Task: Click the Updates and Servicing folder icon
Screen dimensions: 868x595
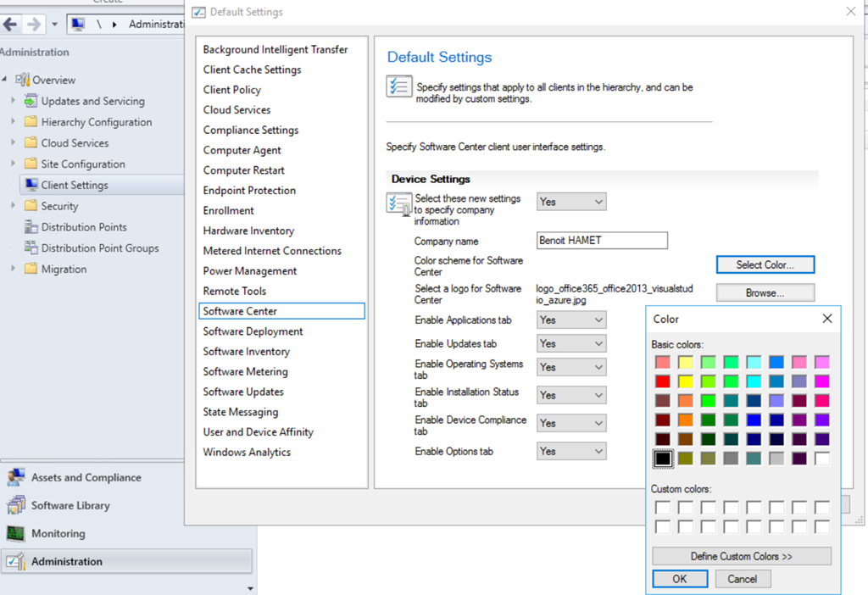Action: point(31,101)
